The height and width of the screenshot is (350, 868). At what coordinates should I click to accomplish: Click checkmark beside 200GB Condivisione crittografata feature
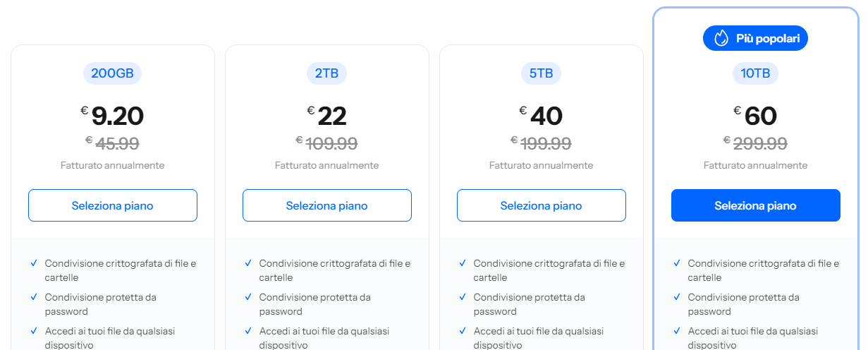(x=34, y=263)
